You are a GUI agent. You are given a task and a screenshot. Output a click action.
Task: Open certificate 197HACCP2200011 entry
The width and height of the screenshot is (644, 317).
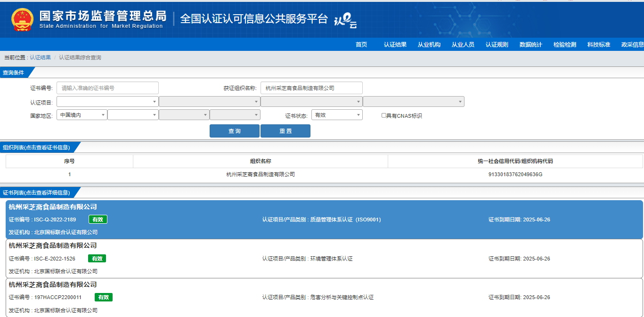(324, 297)
